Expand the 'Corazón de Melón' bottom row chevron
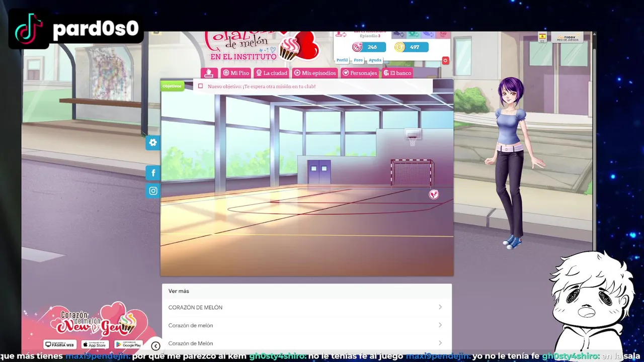This screenshot has width=644, height=362. pos(440,343)
